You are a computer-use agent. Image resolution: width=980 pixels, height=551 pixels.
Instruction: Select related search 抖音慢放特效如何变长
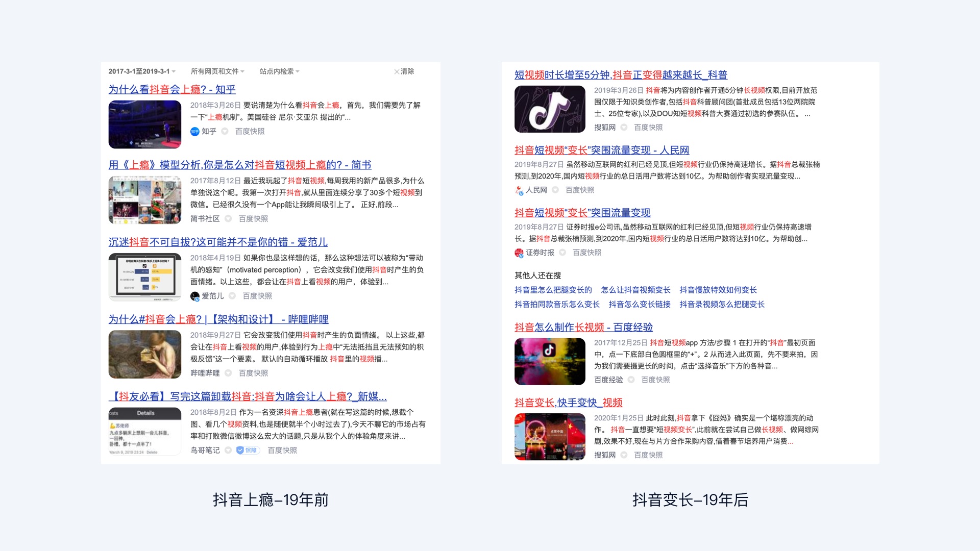[x=718, y=290]
